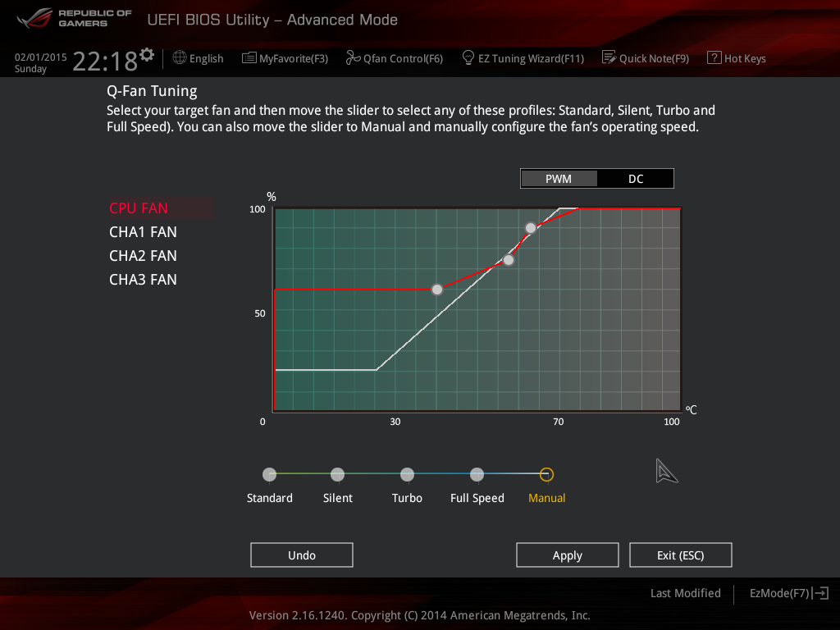Select CHA3 FAN in fan list
The height and width of the screenshot is (630, 840).
click(143, 280)
